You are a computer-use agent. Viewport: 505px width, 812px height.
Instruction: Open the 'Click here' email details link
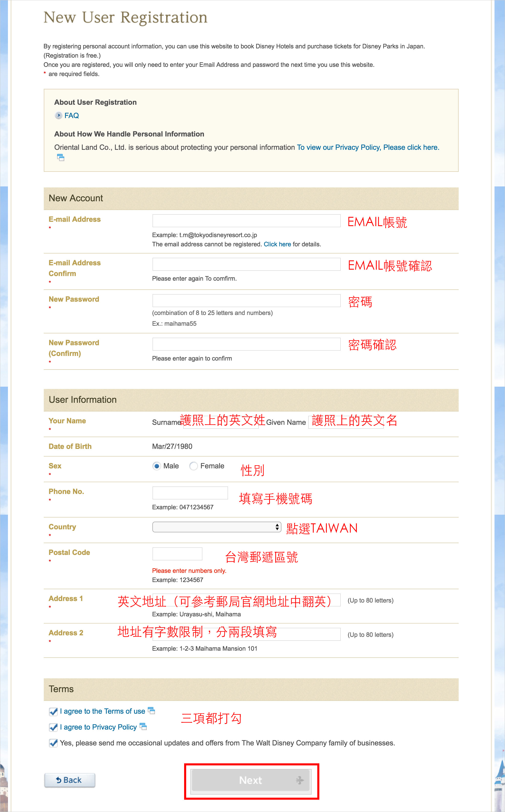pyautogui.click(x=277, y=244)
